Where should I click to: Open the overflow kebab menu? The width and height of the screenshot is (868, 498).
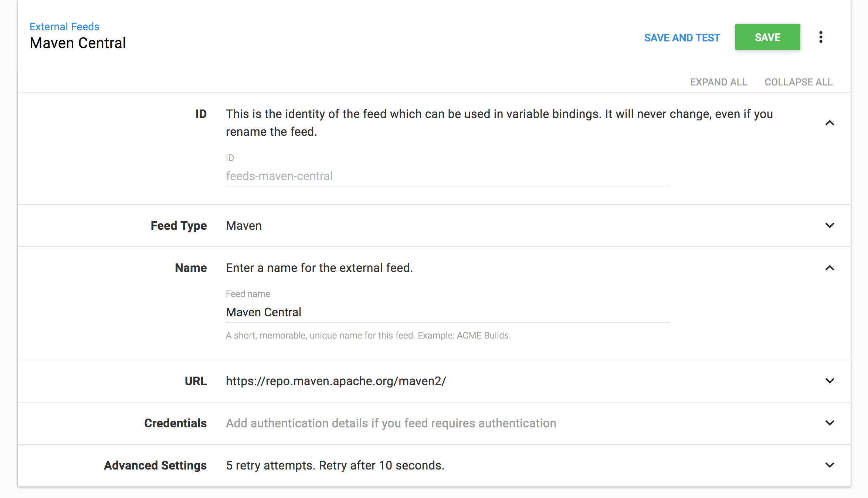(x=821, y=37)
